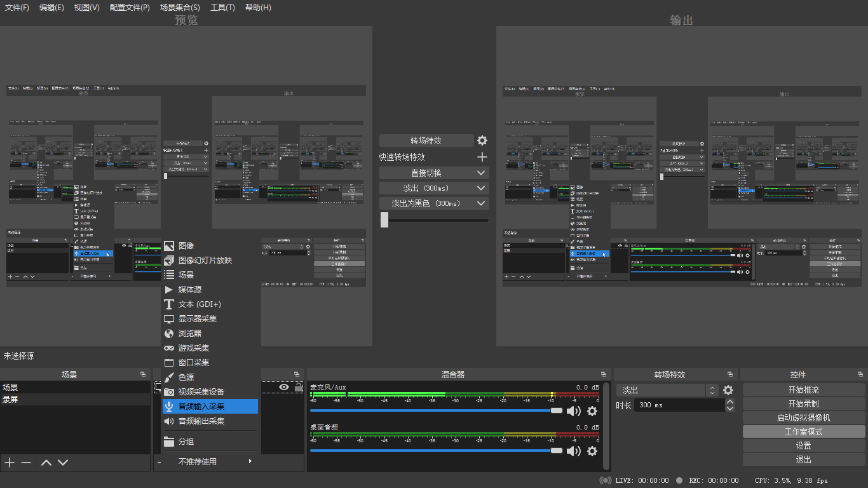The height and width of the screenshot is (488, 868).
Task: Toggle source visibility eye icon
Action: pyautogui.click(x=283, y=387)
